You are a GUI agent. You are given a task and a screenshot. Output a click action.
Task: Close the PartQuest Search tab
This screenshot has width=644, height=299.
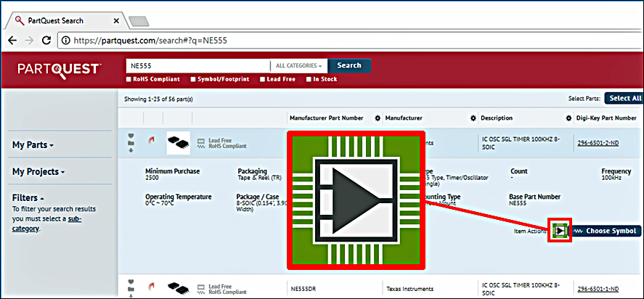(x=116, y=20)
